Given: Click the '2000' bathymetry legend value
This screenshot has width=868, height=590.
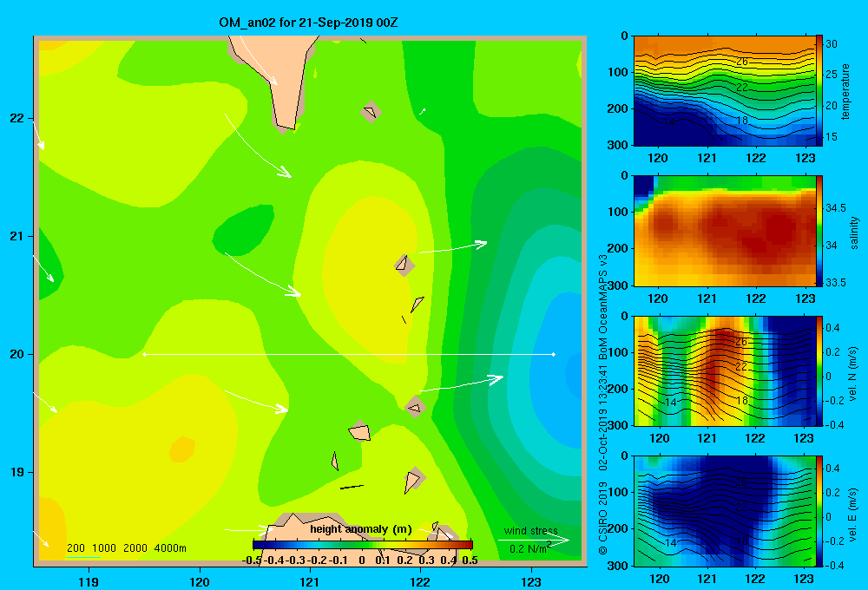Looking at the screenshot, I should pyautogui.click(x=135, y=548).
